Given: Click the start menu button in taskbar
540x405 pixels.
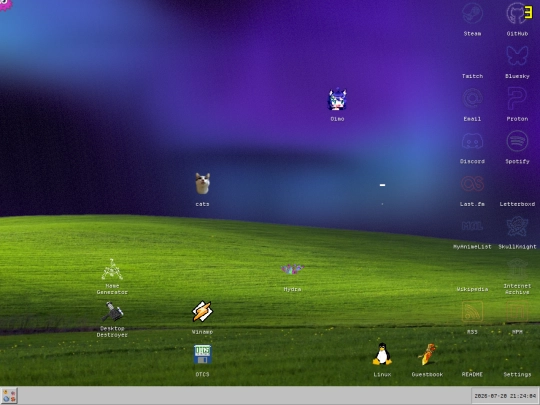Looking at the screenshot, I should (9, 396).
